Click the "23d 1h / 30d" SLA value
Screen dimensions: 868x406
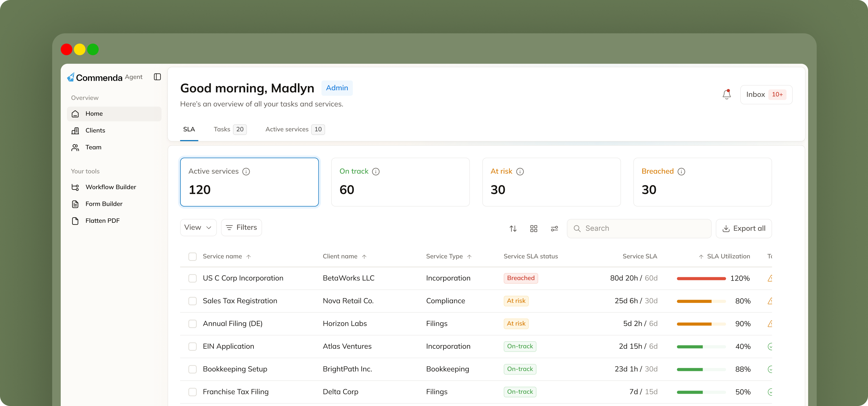tap(636, 369)
